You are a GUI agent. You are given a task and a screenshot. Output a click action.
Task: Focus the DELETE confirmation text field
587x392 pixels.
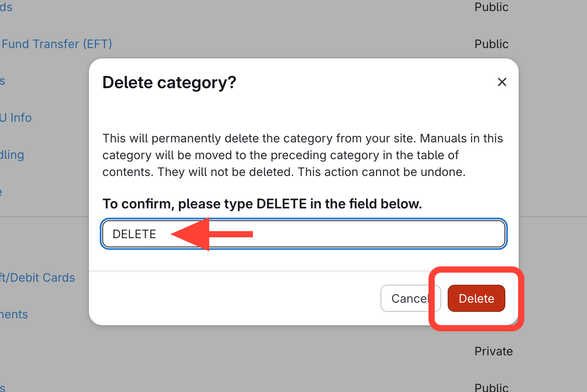pos(304,234)
